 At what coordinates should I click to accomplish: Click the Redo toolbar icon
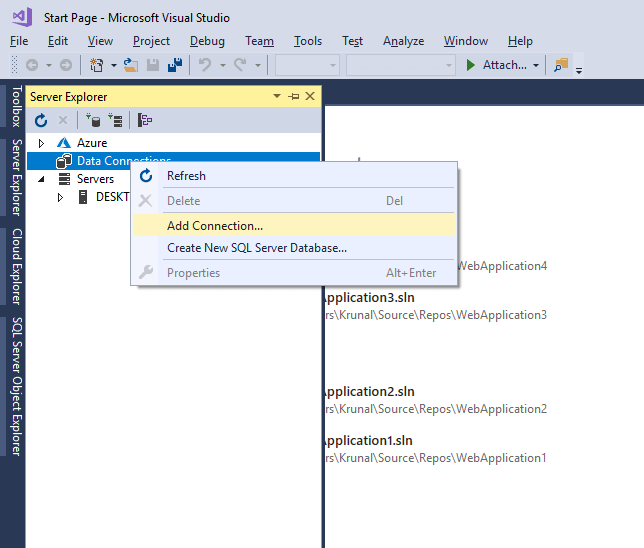coord(240,65)
